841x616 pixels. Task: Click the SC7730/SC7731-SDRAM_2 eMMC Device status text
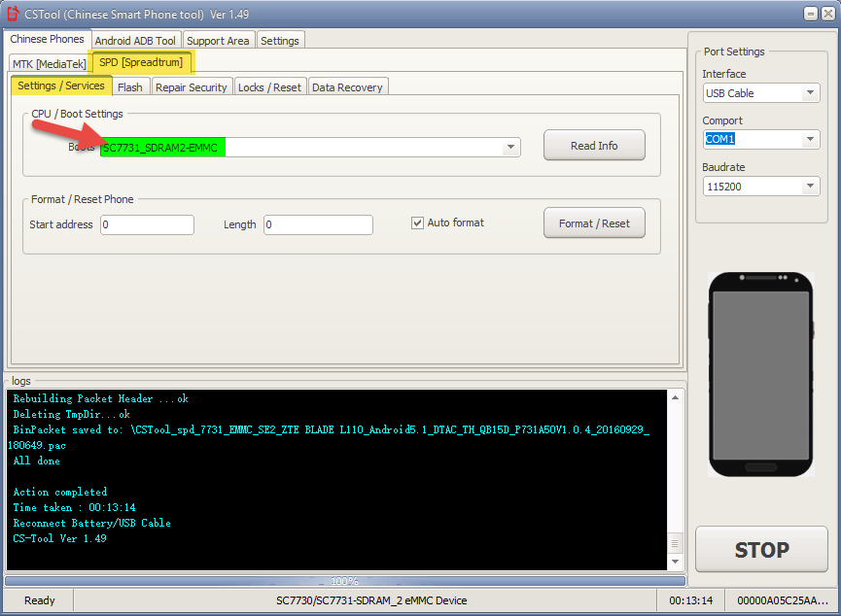pyautogui.click(x=371, y=600)
